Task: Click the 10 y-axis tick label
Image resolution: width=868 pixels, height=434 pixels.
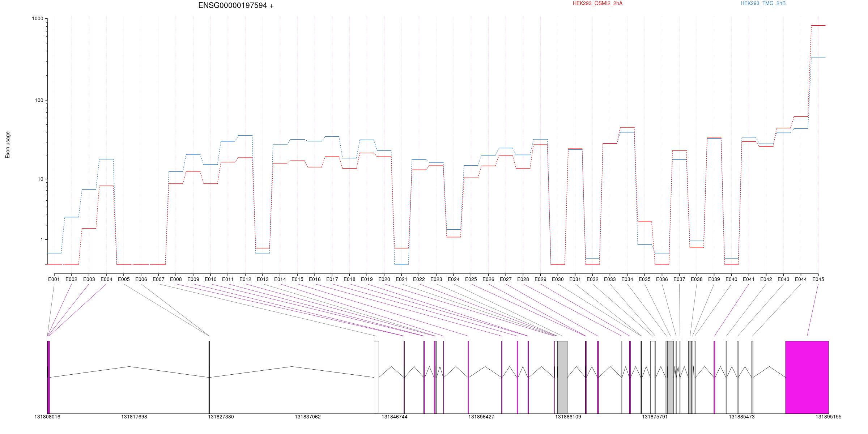Action: (40, 179)
